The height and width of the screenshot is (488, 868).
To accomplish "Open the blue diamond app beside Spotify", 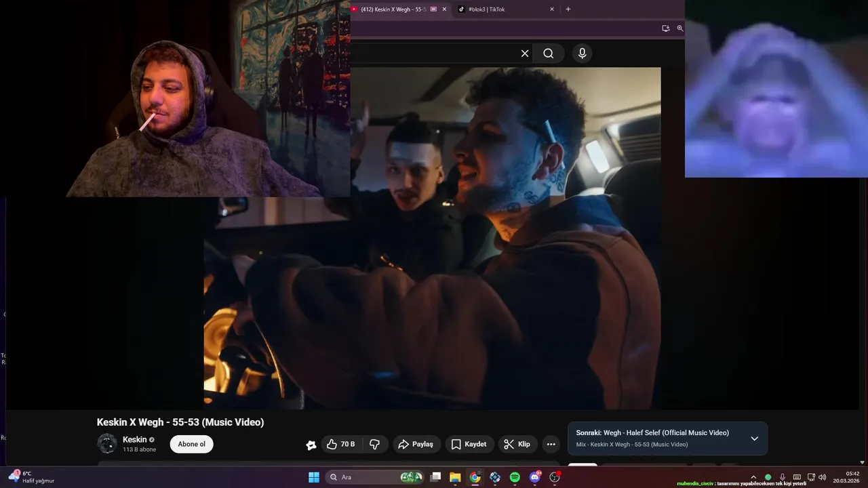I will [495, 477].
